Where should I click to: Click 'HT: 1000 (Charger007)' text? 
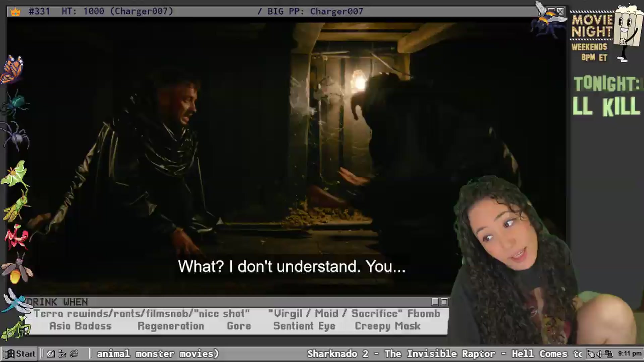pyautogui.click(x=117, y=11)
